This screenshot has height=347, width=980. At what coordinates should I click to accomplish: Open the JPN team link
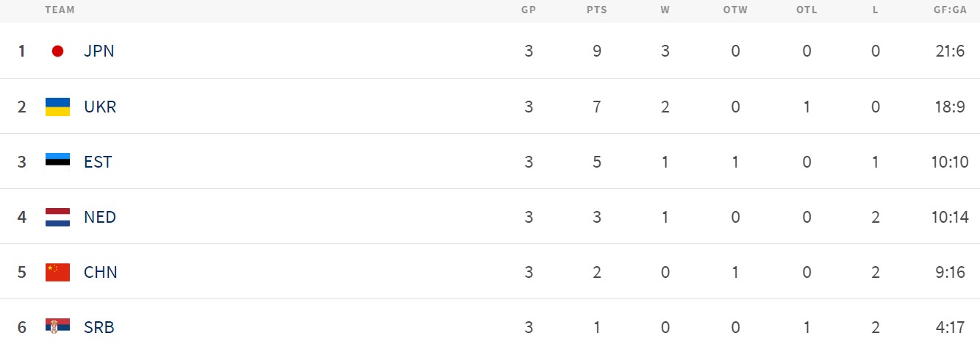(99, 51)
